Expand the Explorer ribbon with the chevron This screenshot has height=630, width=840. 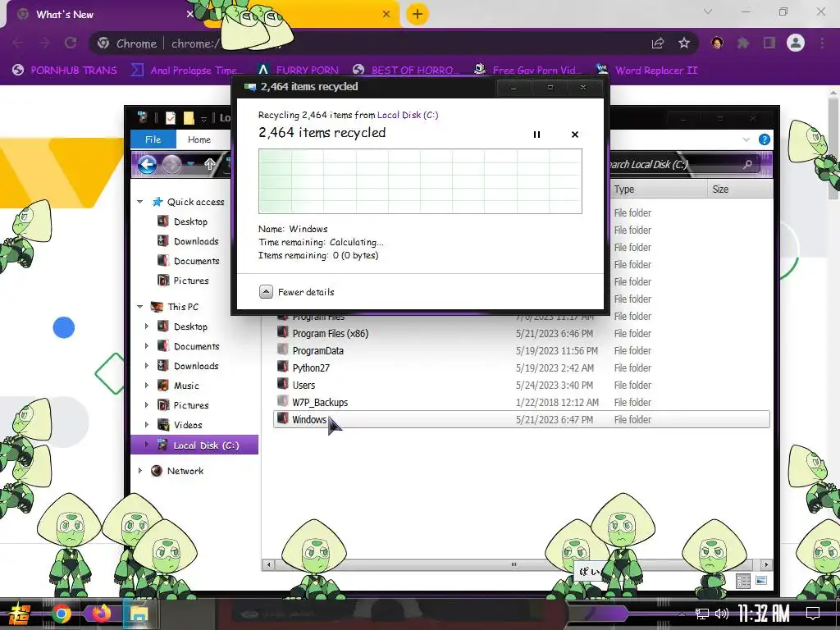click(746, 139)
